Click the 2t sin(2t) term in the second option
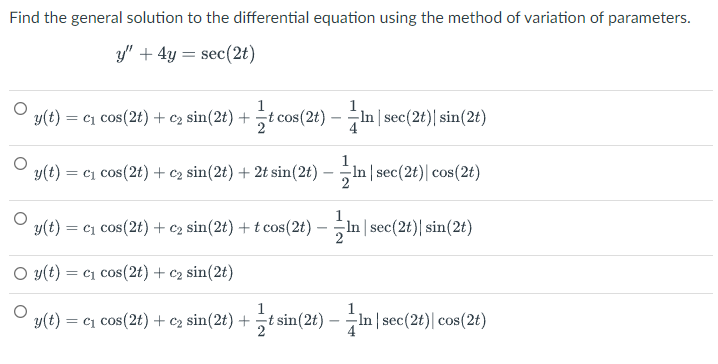Viewport: 718px width, 364px height. 286,173
